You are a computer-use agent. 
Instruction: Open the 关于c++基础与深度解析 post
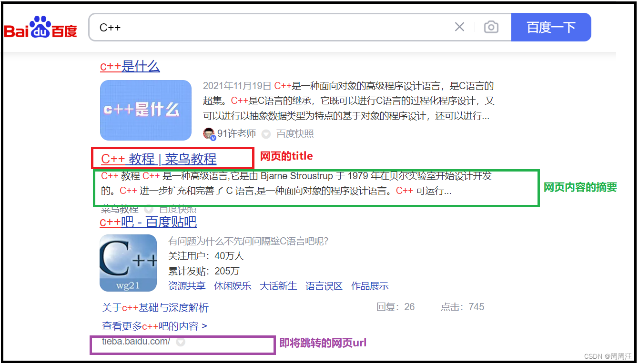click(155, 308)
